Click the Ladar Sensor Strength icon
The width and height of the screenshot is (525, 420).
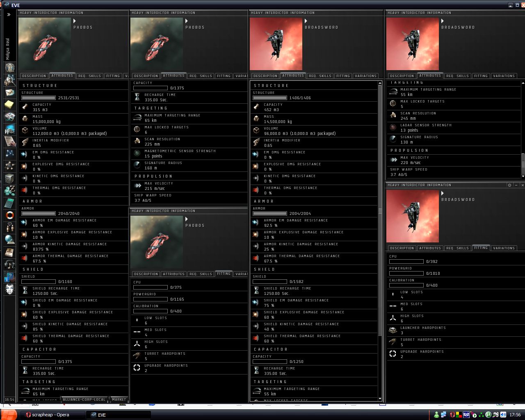(393, 127)
